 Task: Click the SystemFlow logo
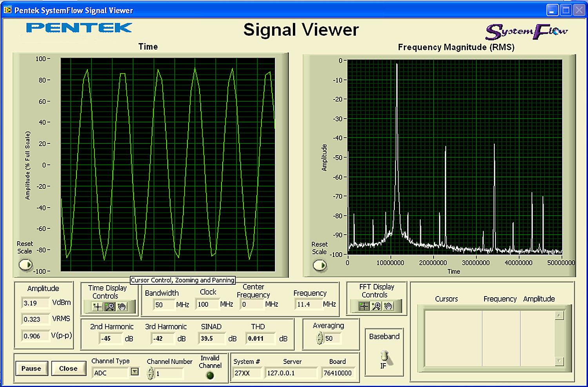tap(526, 32)
